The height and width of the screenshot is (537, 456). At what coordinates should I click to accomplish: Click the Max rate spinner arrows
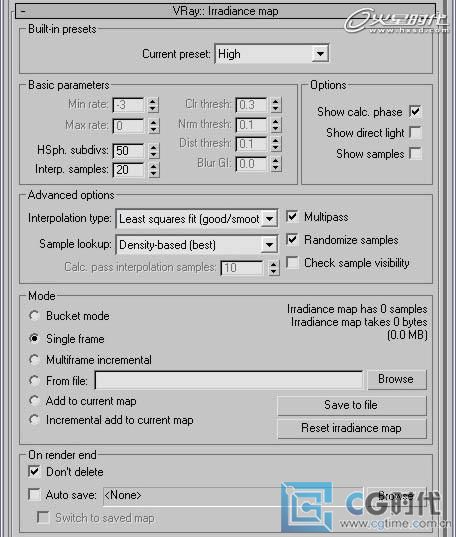tap(153, 126)
